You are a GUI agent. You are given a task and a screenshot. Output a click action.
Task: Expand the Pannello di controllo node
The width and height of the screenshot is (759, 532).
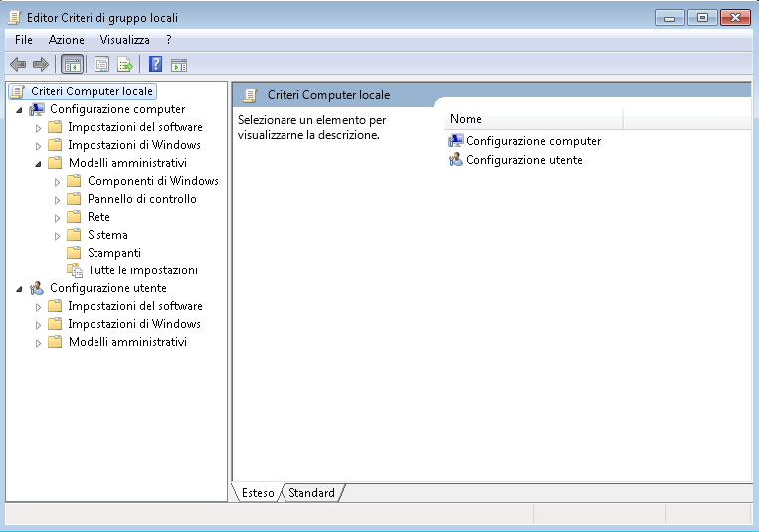pyautogui.click(x=57, y=200)
